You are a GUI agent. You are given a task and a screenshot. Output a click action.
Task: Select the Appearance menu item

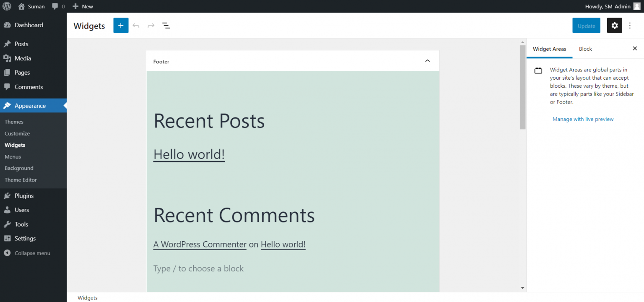click(x=33, y=106)
